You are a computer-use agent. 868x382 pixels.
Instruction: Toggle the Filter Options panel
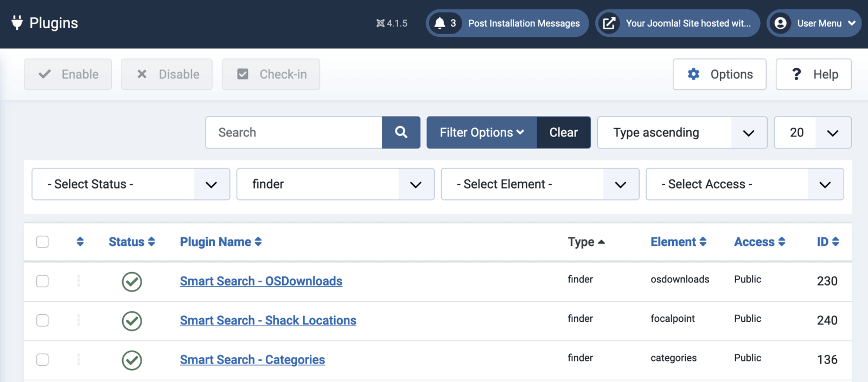pyautogui.click(x=482, y=132)
